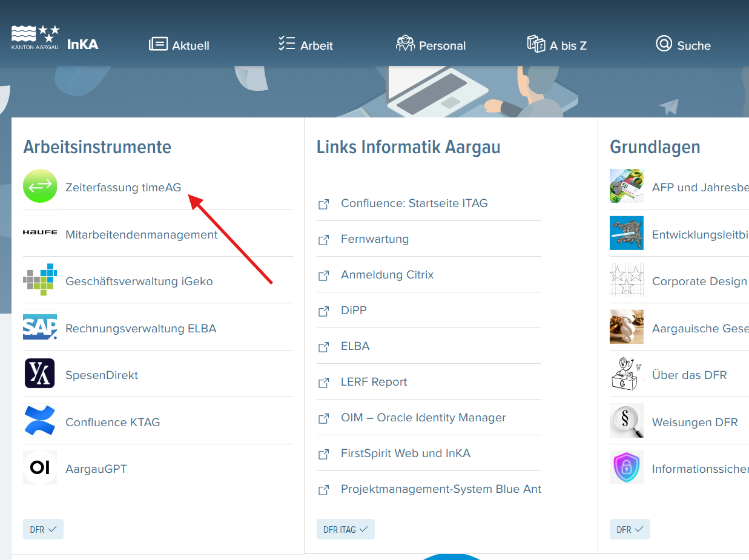Click external link icon beside OIM entry
This screenshot has height=560, width=749.
tap(324, 418)
